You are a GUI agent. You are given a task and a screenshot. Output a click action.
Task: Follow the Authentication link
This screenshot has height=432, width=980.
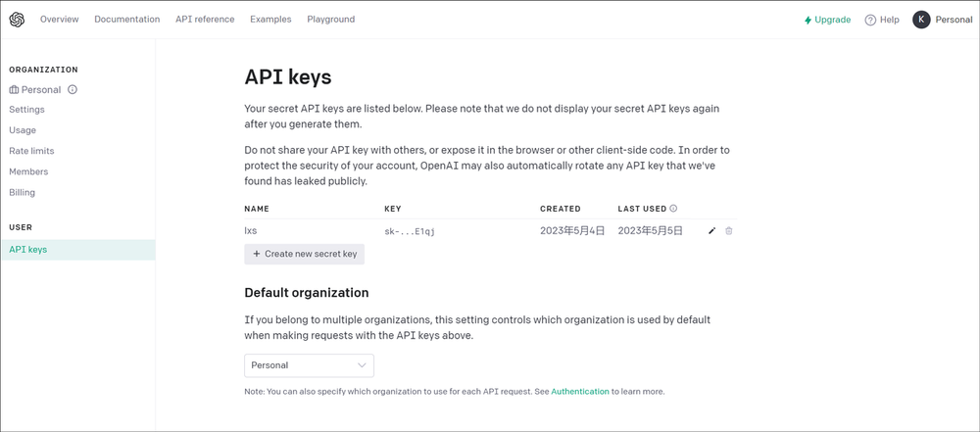[x=579, y=392]
